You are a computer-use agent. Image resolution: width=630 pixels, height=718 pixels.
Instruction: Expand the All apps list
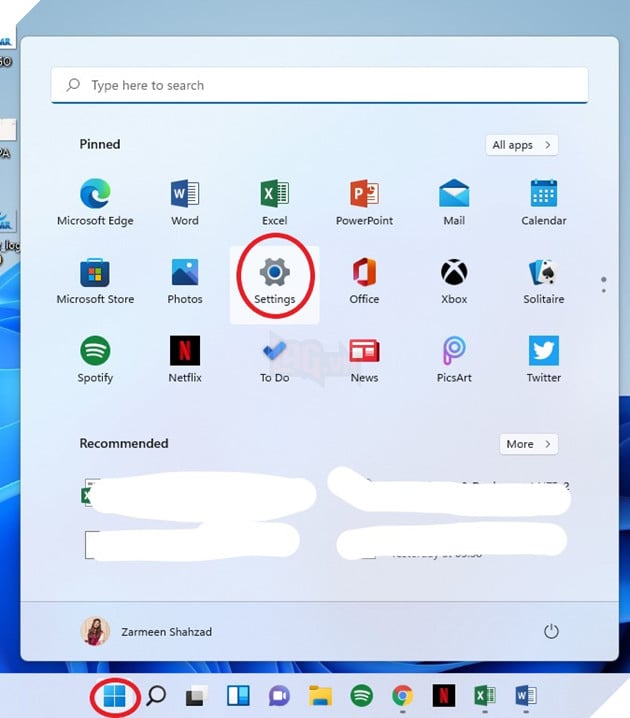[521, 145]
